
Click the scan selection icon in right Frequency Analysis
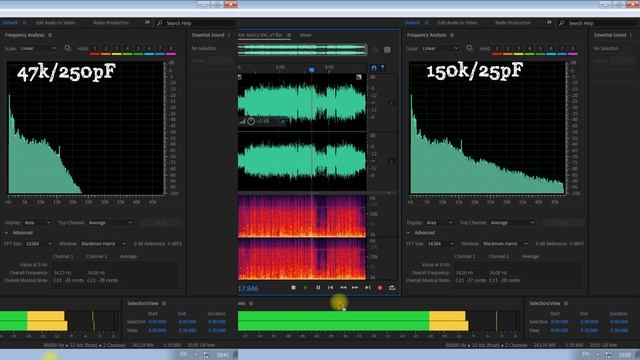[469, 48]
